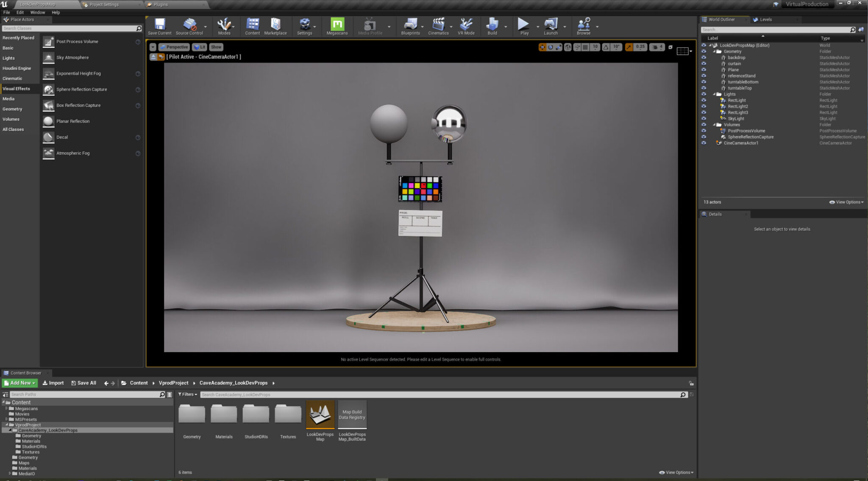Expand the Play button options dropdown

click(x=538, y=26)
